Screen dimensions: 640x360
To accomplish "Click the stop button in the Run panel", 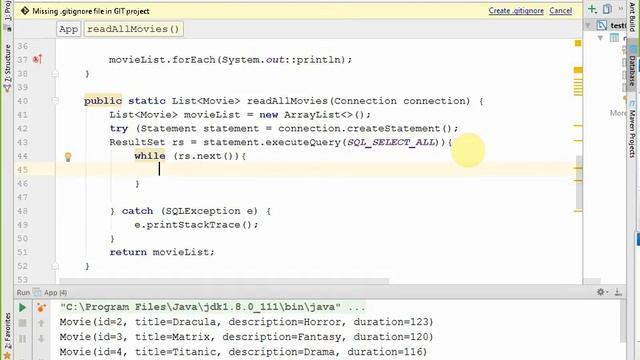I will coord(22,323).
